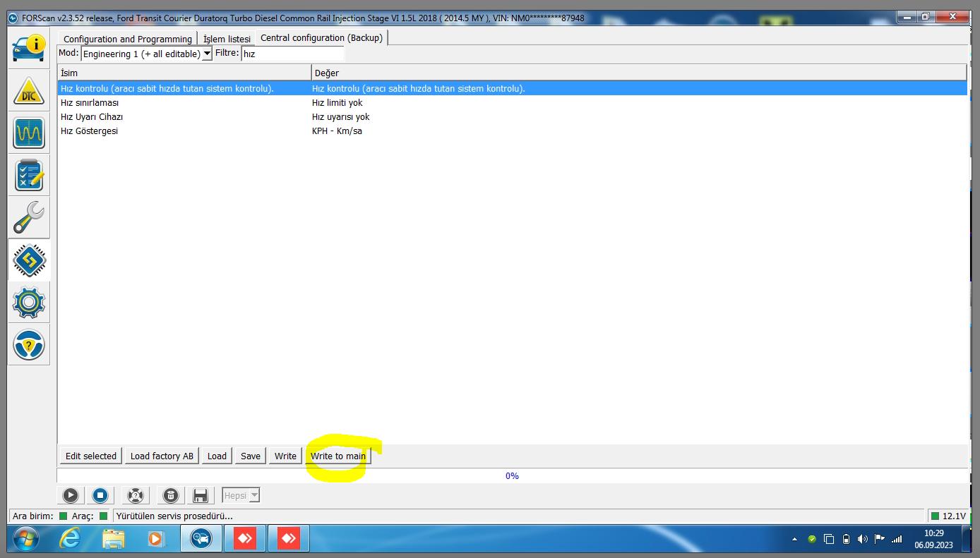
Task: Click the Write to main button
Action: (x=338, y=456)
